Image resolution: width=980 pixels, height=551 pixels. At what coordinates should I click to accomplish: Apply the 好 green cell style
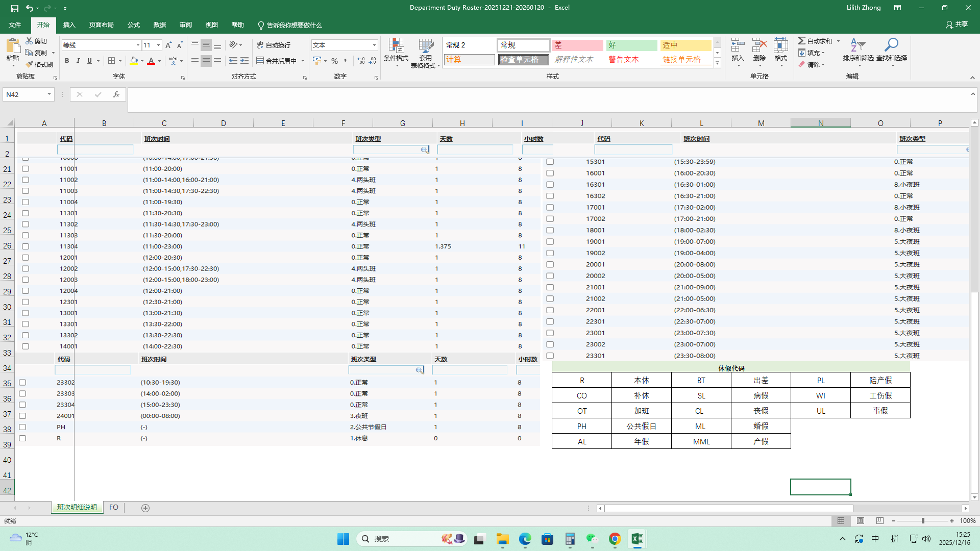coord(631,45)
